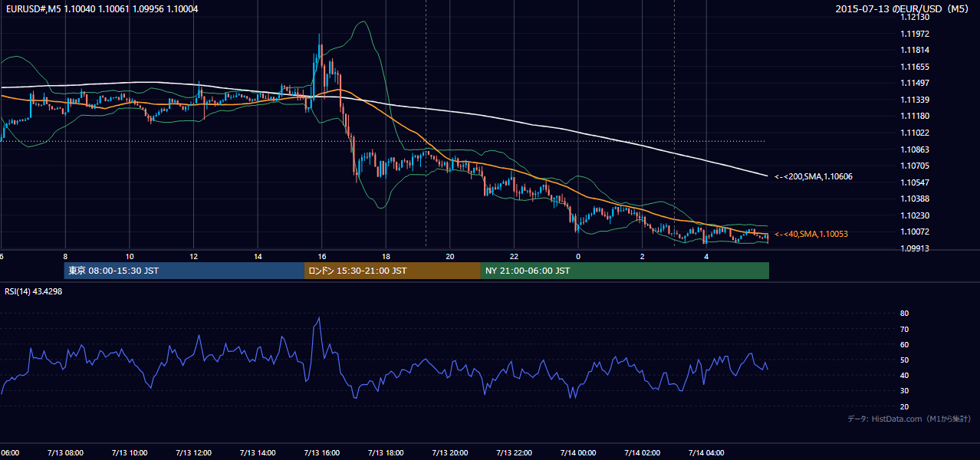
Task: Click the 7/13 18:00 time axis label
Action: pos(386,453)
